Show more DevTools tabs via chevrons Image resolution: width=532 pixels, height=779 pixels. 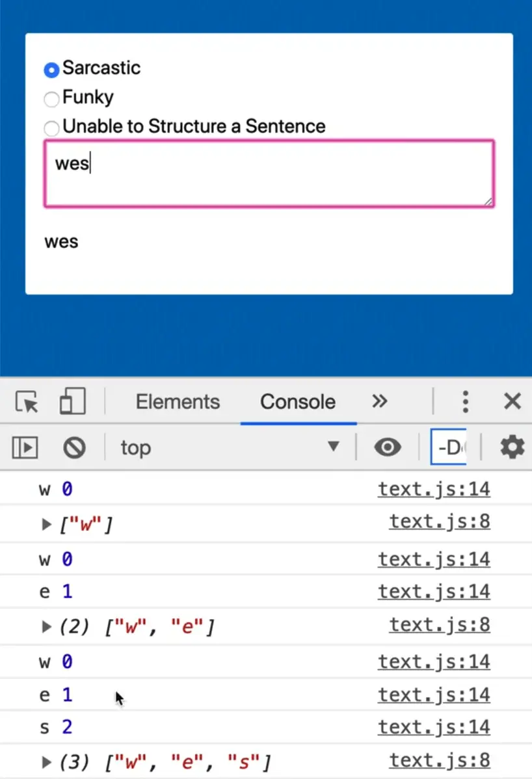380,401
